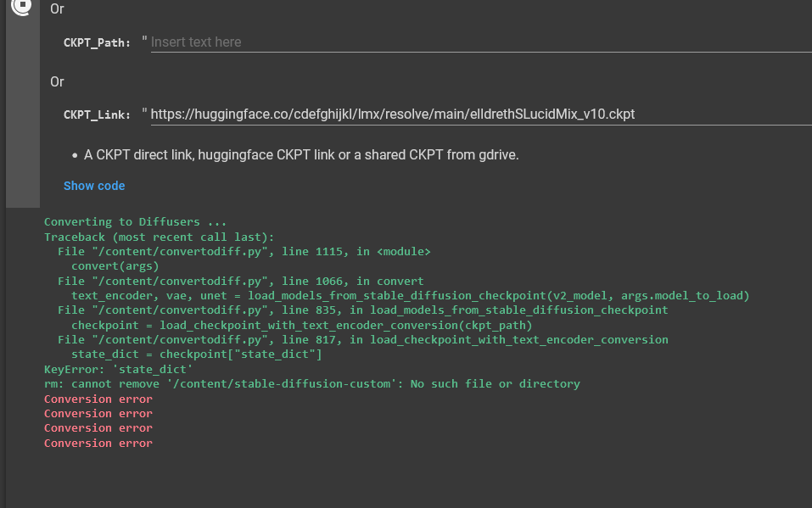Screen dimensions: 812x508
Task: Click the 'Or' text above CKPT_Link
Action: pyautogui.click(x=57, y=81)
